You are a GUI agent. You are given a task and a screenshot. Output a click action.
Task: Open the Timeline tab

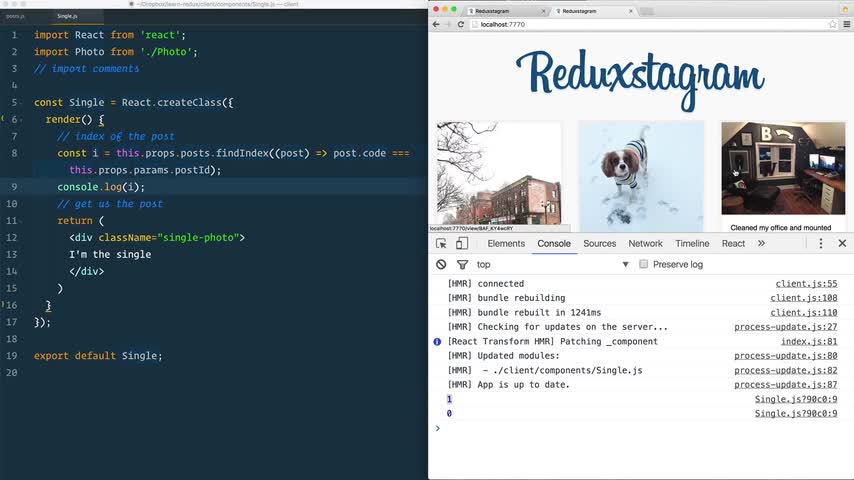692,244
